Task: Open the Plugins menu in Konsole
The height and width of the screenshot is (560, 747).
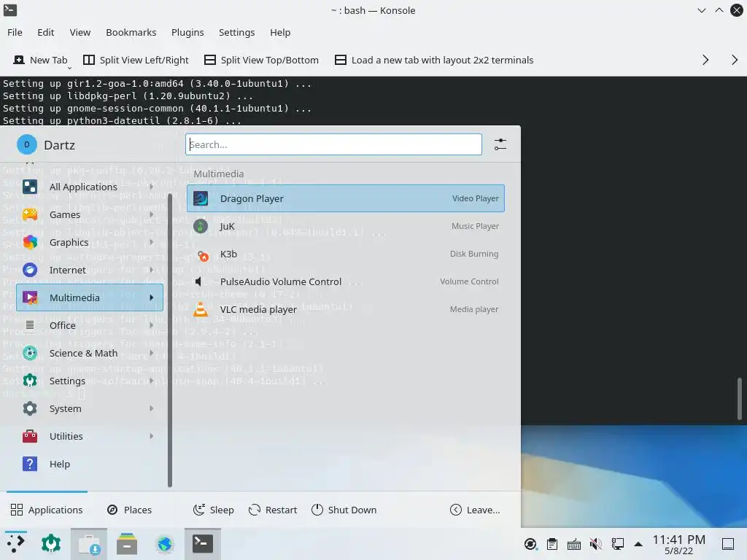Action: coord(187,32)
